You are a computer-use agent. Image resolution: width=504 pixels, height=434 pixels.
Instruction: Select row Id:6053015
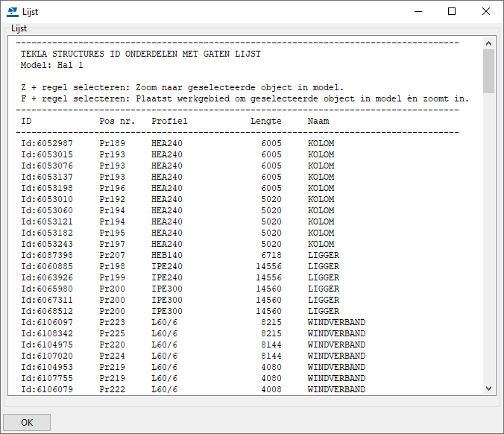tap(177, 154)
